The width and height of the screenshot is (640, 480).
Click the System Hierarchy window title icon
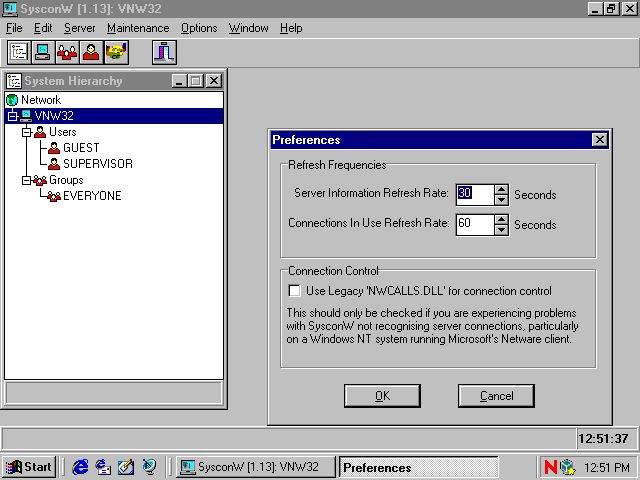point(14,81)
